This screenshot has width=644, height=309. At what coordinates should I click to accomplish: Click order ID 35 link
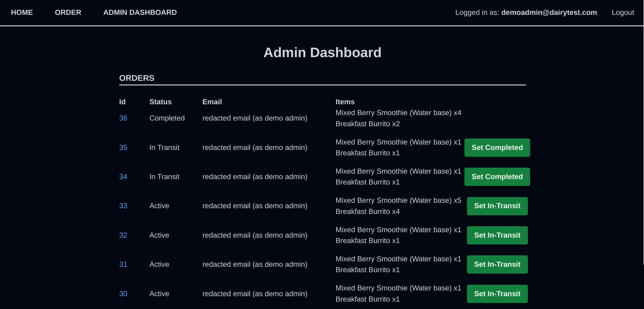(x=123, y=147)
